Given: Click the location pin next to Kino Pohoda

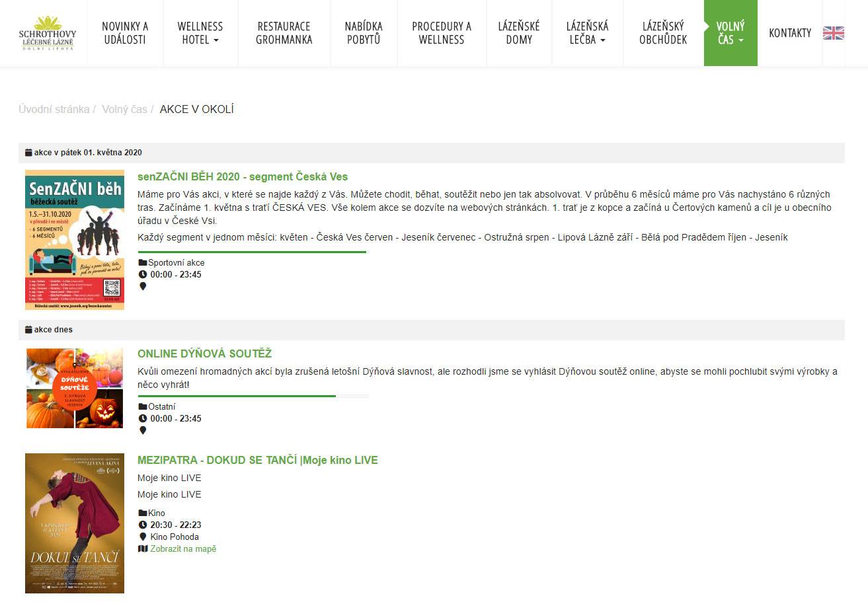Looking at the screenshot, I should (142, 537).
